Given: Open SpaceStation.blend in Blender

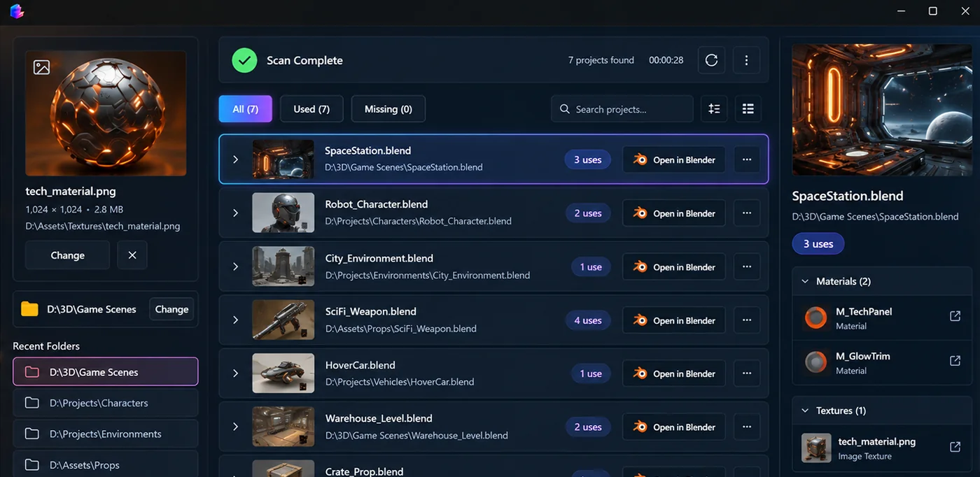Looking at the screenshot, I should [x=673, y=159].
